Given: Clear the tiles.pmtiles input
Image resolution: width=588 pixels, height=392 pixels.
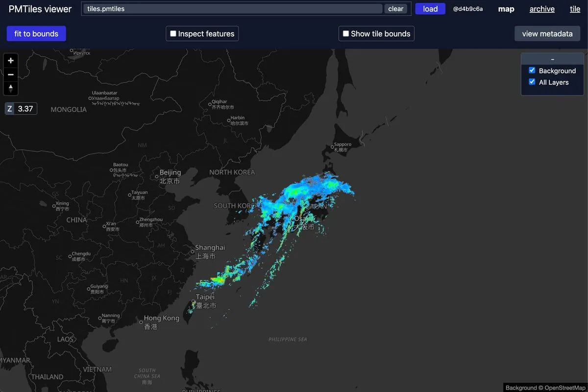Looking at the screenshot, I should tap(395, 9).
